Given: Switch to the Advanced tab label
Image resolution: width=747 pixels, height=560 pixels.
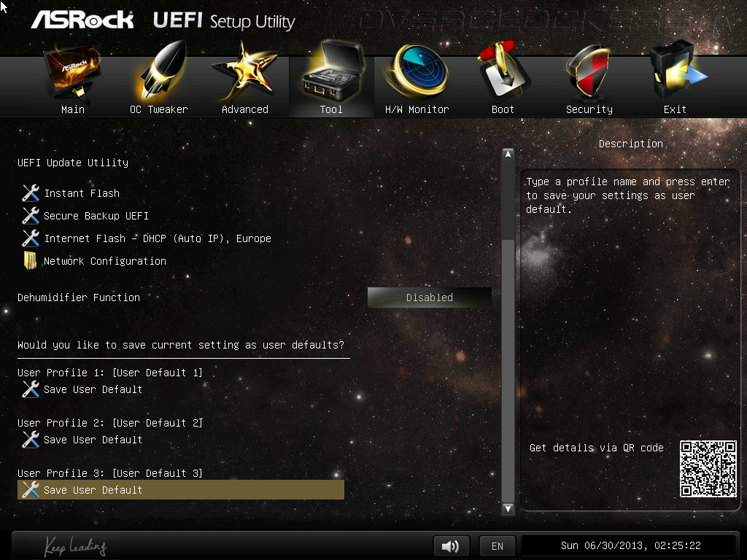Looking at the screenshot, I should (x=245, y=109).
